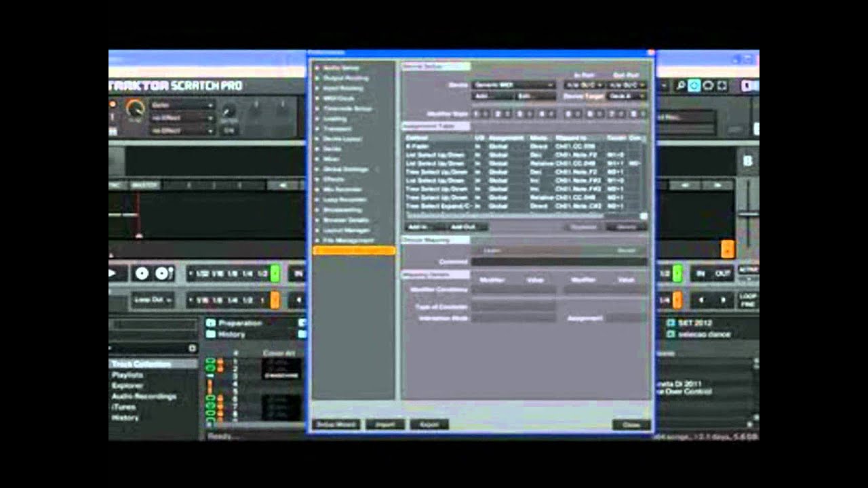Click the Import button in Preferences
The image size is (868, 488).
385,424
